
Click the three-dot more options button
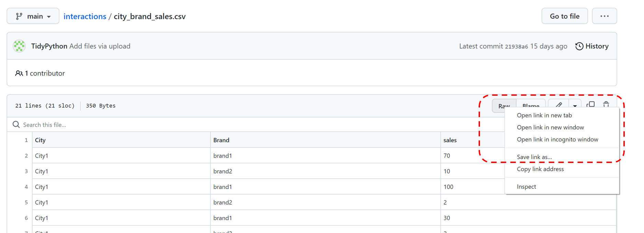pyautogui.click(x=605, y=16)
